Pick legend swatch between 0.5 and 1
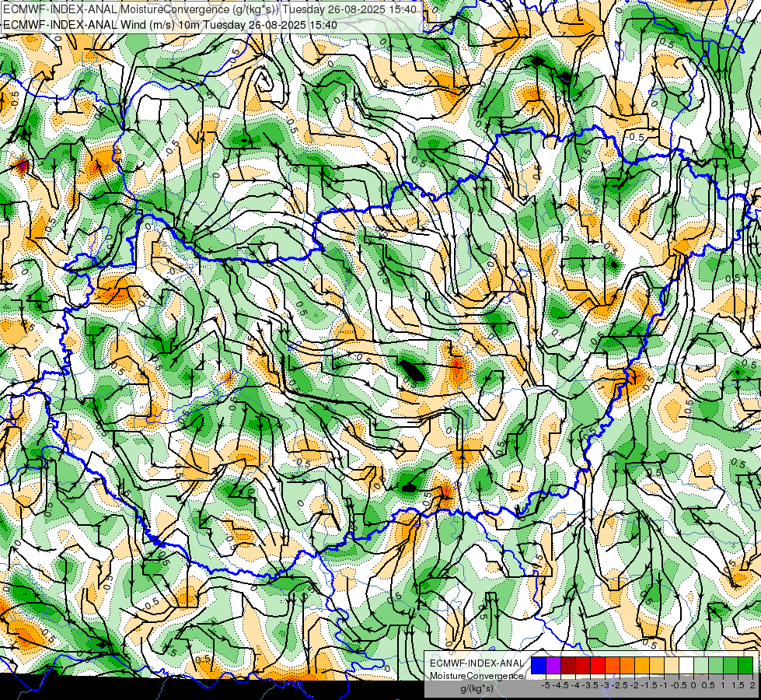 click(x=716, y=665)
